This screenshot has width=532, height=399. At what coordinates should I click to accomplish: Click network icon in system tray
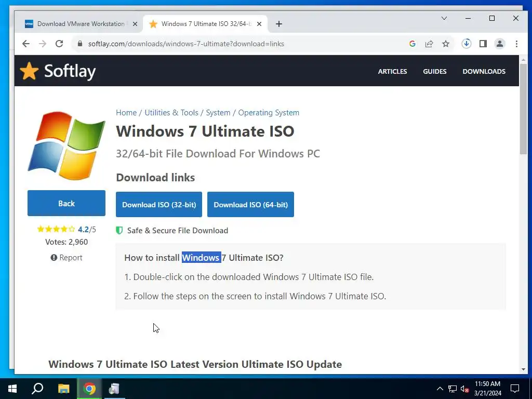[x=453, y=389]
